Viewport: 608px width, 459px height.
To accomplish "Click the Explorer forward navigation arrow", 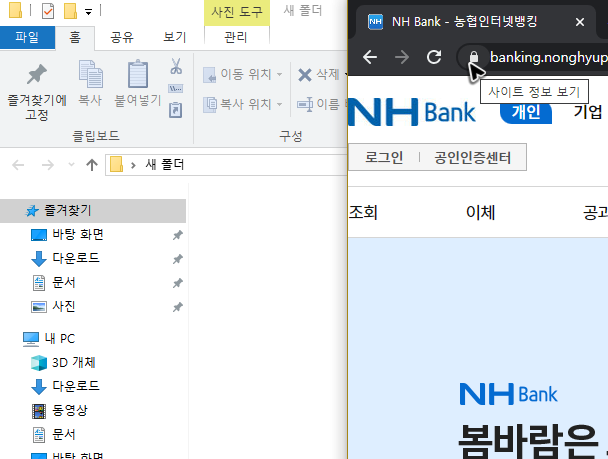I will pos(48,165).
